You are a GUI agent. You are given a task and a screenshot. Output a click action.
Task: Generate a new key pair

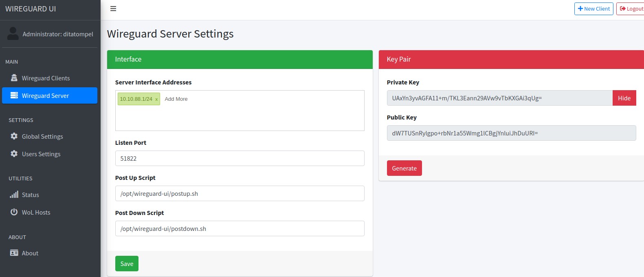pos(404,168)
